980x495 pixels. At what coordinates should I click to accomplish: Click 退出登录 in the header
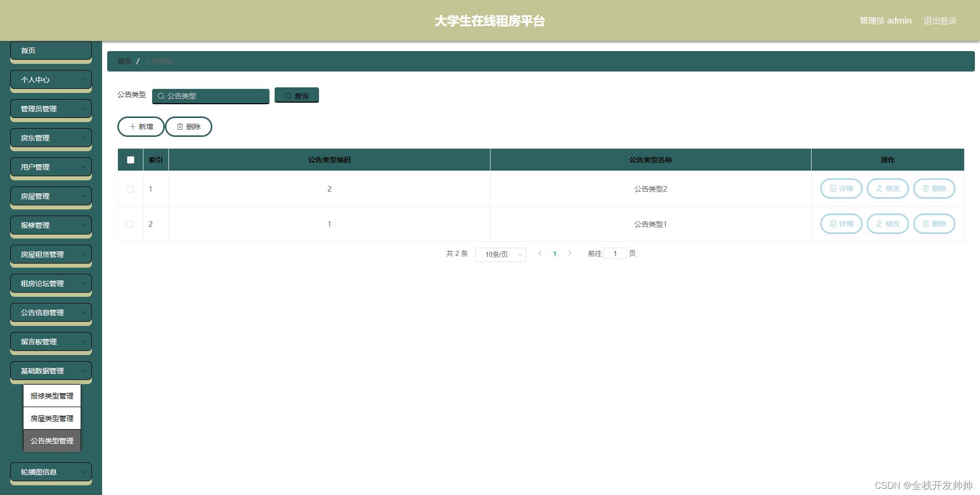tap(940, 20)
